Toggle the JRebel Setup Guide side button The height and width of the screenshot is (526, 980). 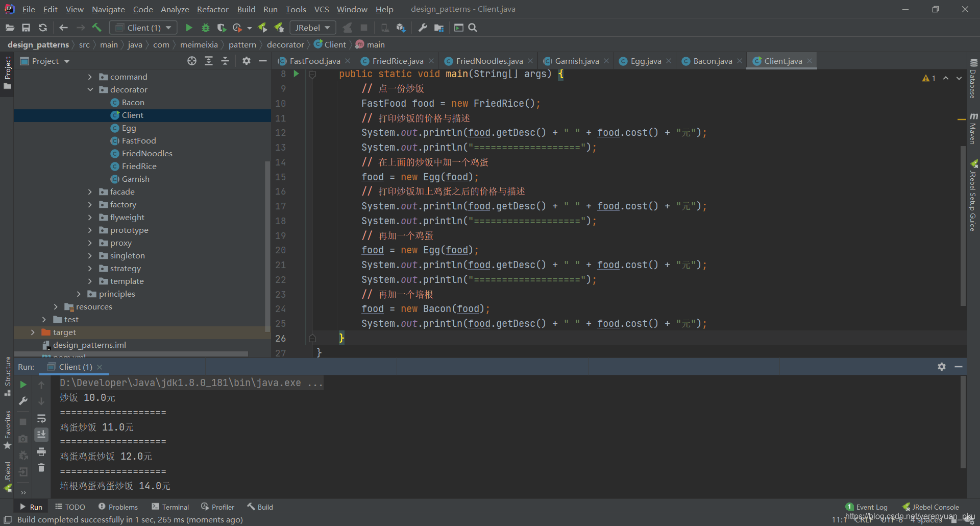click(973, 196)
